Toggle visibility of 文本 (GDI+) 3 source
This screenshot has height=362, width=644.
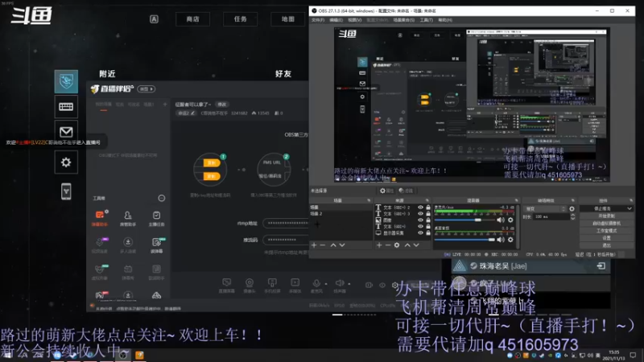[420, 214]
